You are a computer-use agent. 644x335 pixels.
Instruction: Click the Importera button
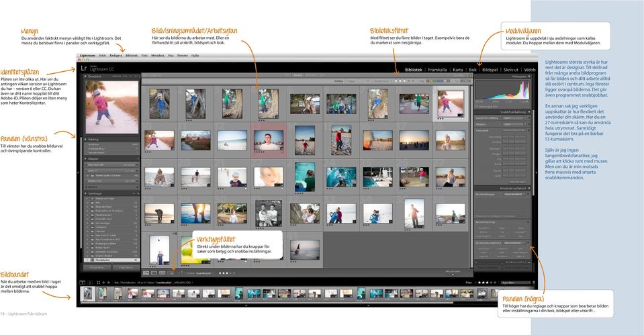point(97,267)
